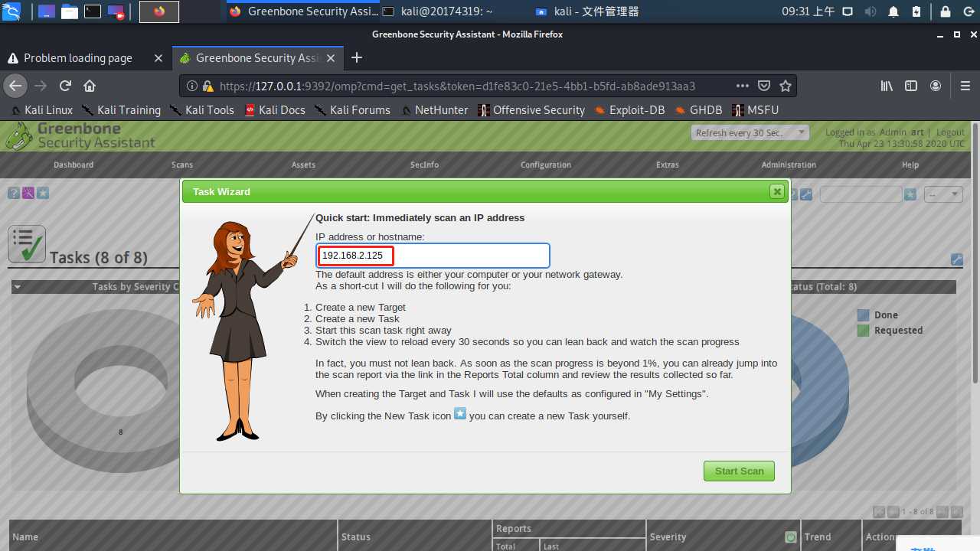The height and width of the screenshot is (551, 980).
Task: Open the GHDB bookmark
Action: point(699,110)
